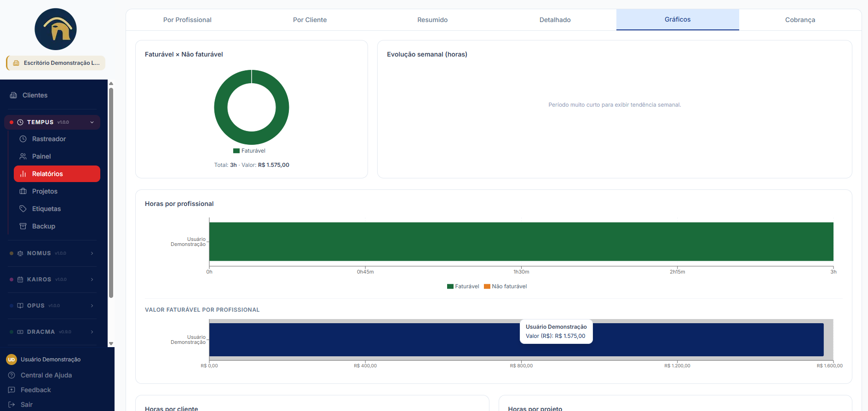Click the green hours bar for Usuário Demonstração

pos(521,241)
